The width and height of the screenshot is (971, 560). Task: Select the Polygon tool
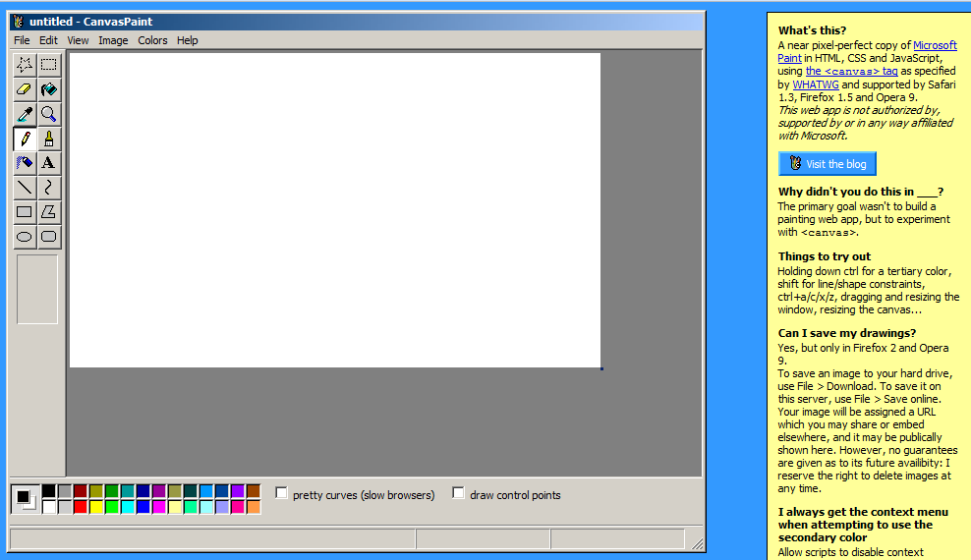click(x=49, y=212)
